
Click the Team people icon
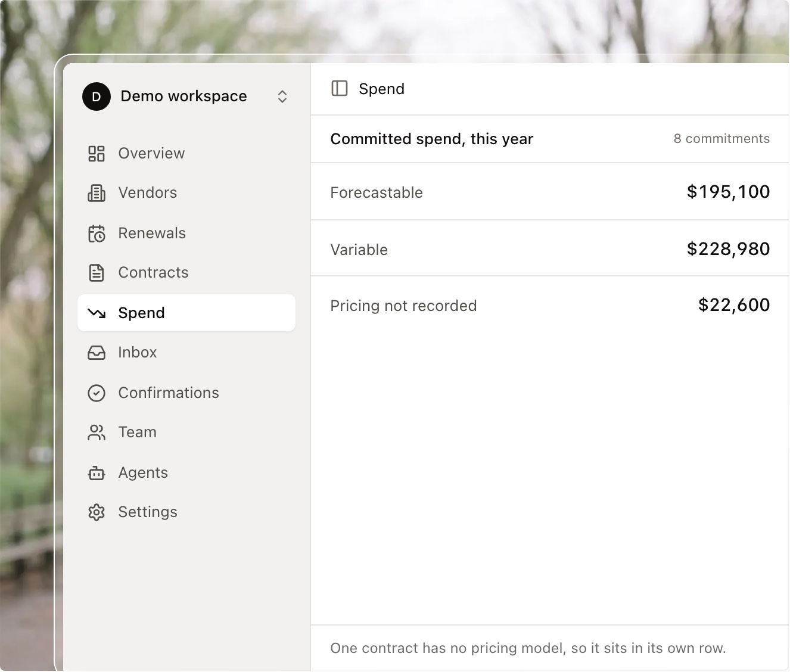(x=97, y=433)
